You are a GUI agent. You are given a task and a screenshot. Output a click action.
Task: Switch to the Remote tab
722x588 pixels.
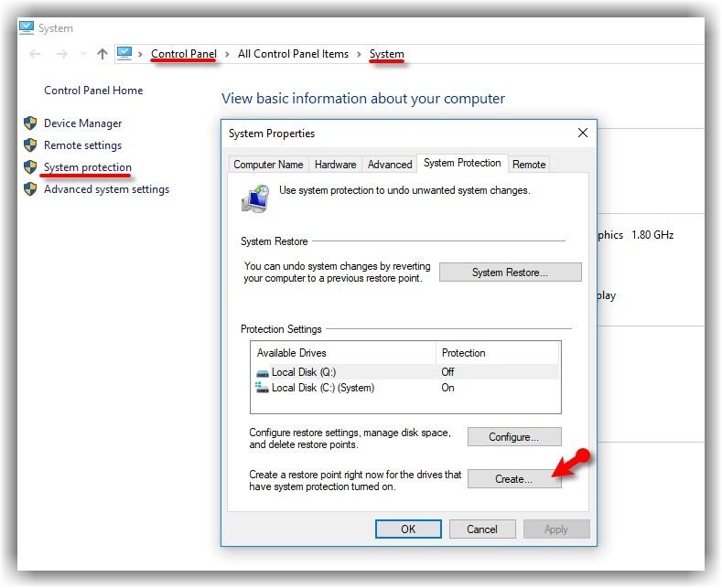pos(529,165)
